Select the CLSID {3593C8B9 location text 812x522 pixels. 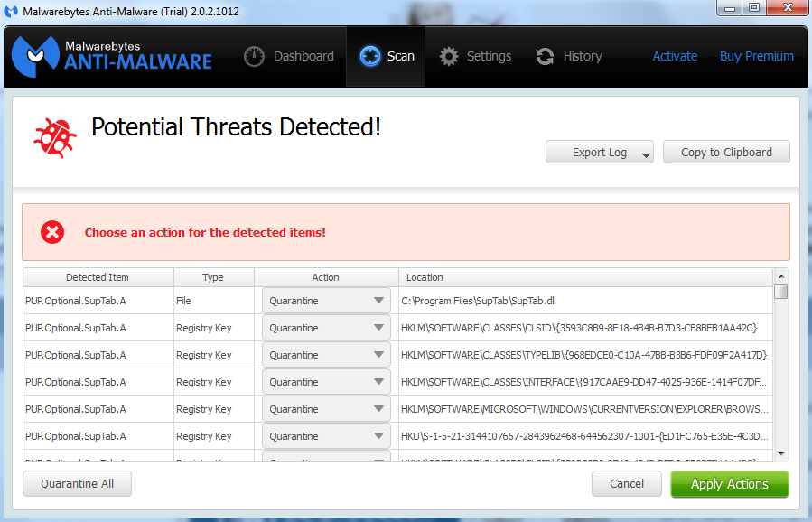(579, 328)
